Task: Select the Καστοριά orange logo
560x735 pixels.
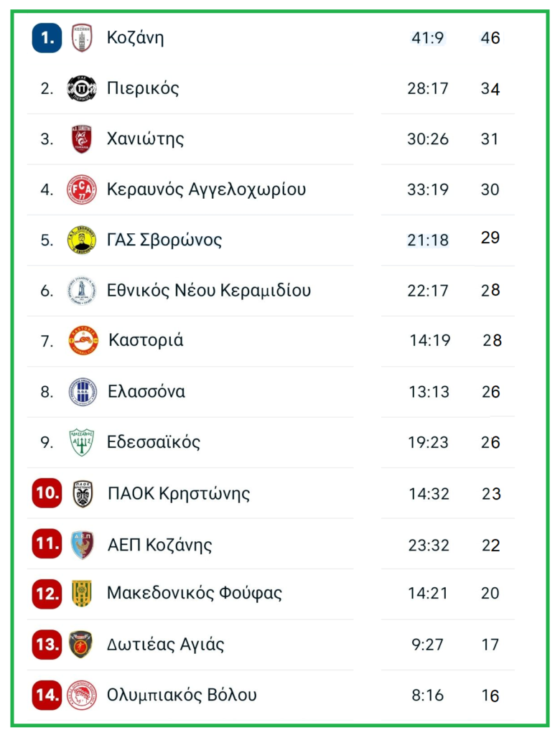Action: pyautogui.click(x=83, y=341)
